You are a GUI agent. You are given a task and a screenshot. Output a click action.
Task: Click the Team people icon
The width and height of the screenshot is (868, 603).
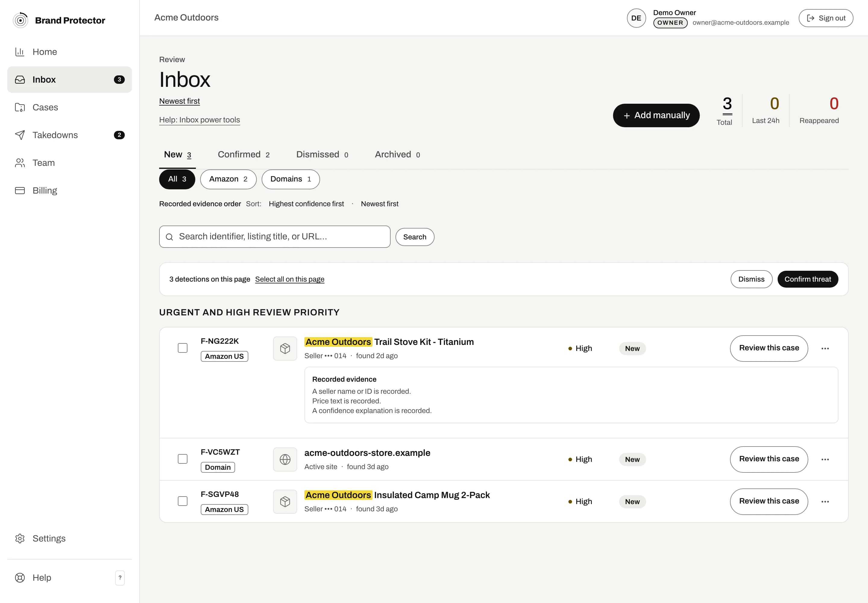(x=20, y=163)
